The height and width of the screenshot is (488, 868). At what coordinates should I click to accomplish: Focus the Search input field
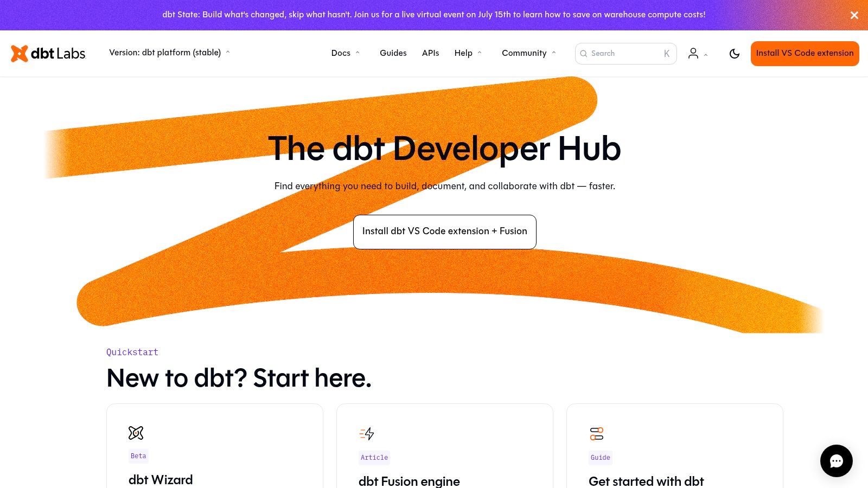click(x=626, y=54)
